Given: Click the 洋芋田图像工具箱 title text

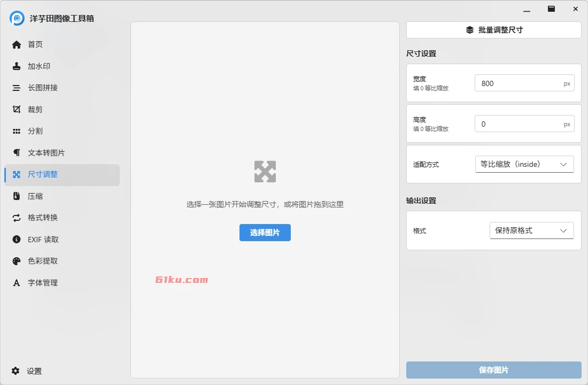Looking at the screenshot, I should point(62,18).
